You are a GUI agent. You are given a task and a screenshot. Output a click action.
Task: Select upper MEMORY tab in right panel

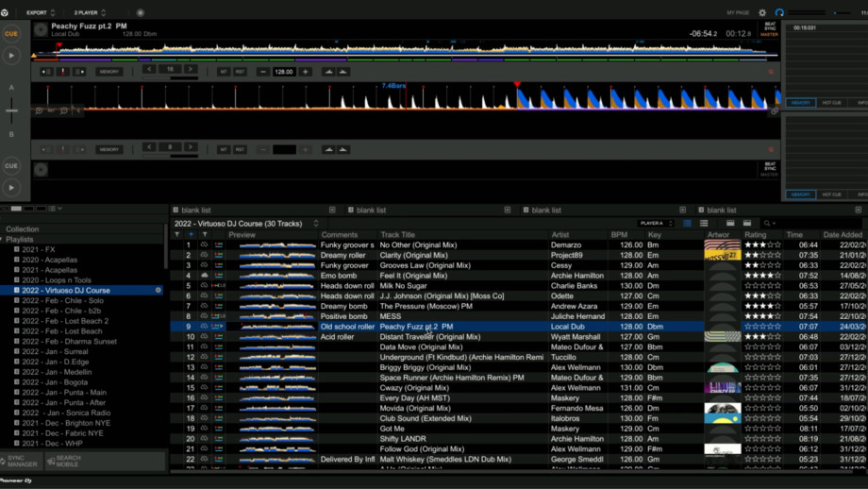pos(800,103)
